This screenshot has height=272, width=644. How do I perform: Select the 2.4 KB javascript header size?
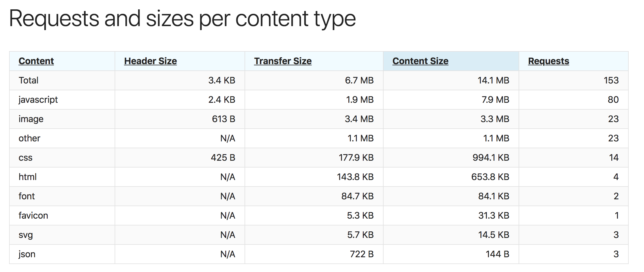coord(222,100)
